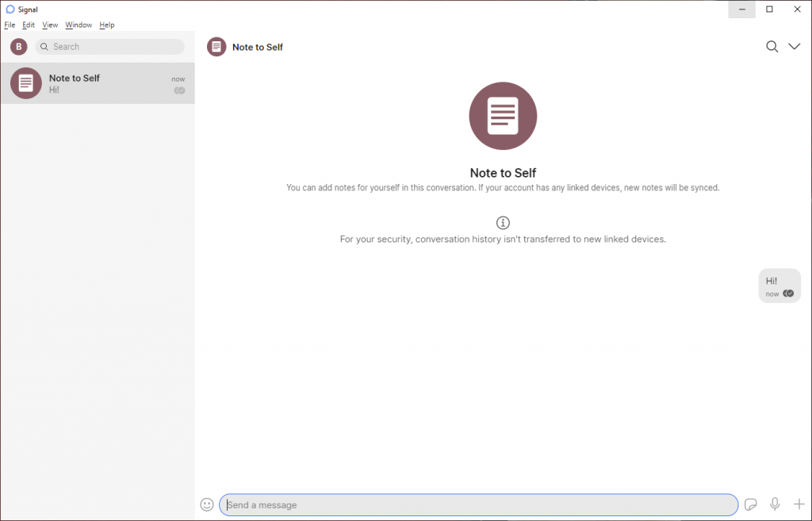Click Note to Self title in header
The image size is (812, 521).
click(258, 47)
